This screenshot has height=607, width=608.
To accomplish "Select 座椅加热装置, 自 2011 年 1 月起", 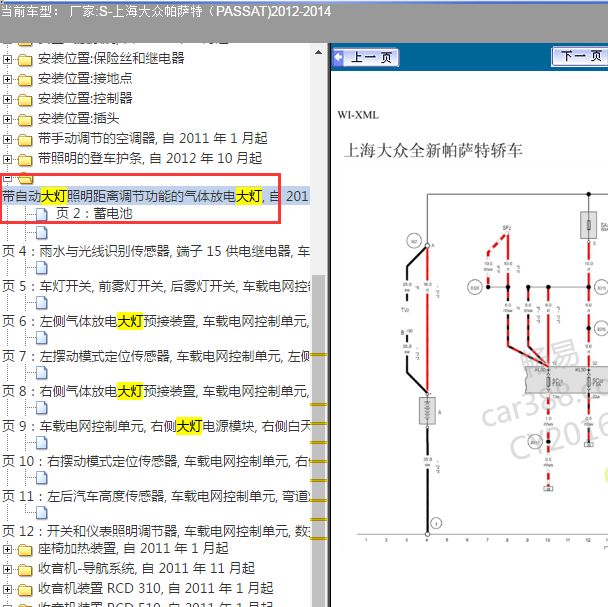I will click(x=133, y=548).
